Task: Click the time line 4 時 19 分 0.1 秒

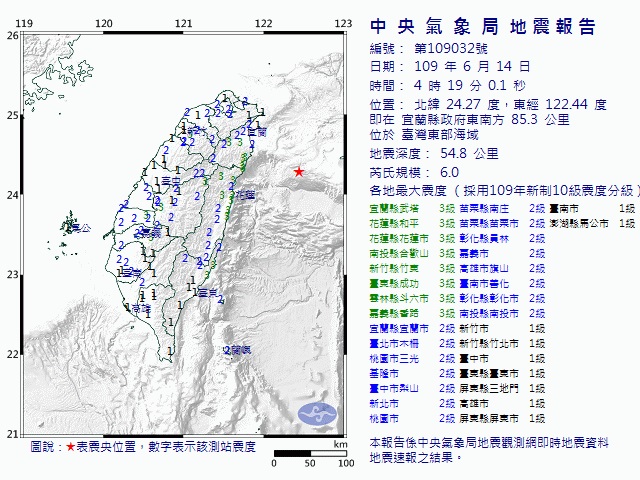Action: 469,85
